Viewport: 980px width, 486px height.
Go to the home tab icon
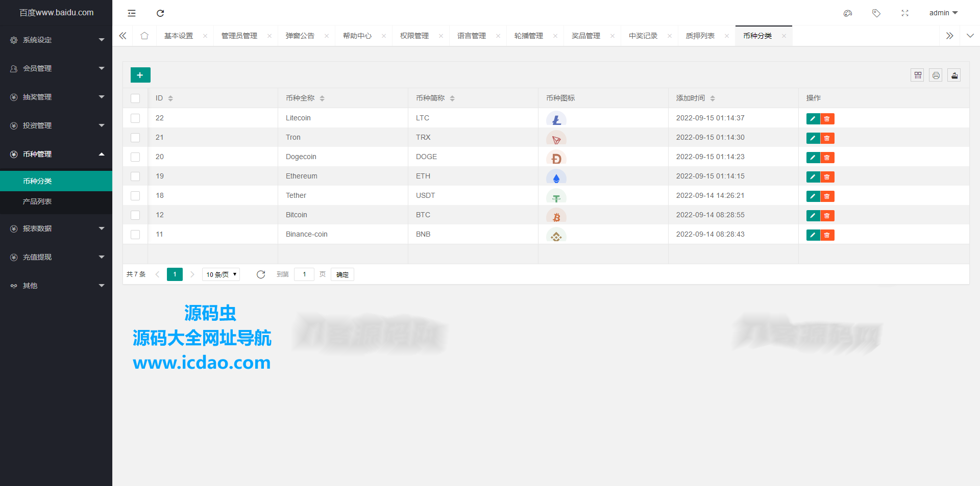point(144,36)
